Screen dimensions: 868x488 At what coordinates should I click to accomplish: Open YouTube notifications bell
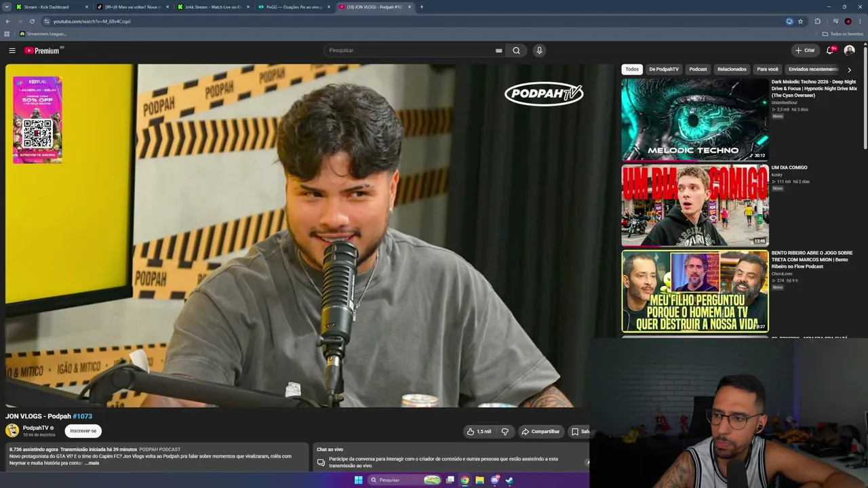tap(830, 51)
